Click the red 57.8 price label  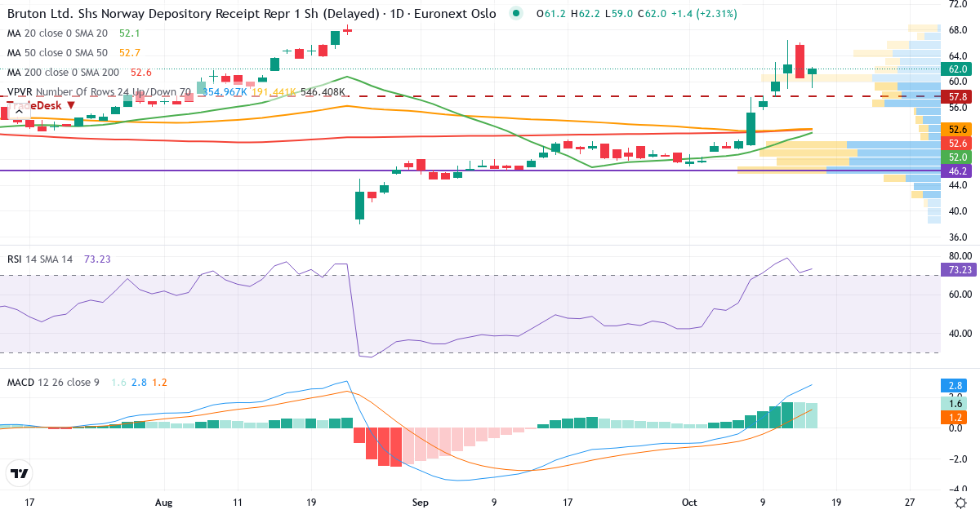point(955,96)
